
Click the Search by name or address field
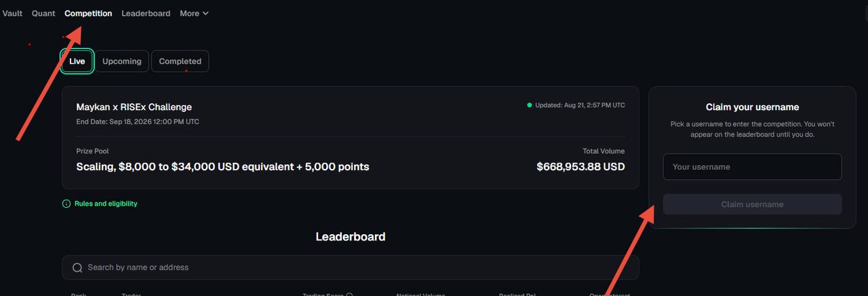(350, 267)
